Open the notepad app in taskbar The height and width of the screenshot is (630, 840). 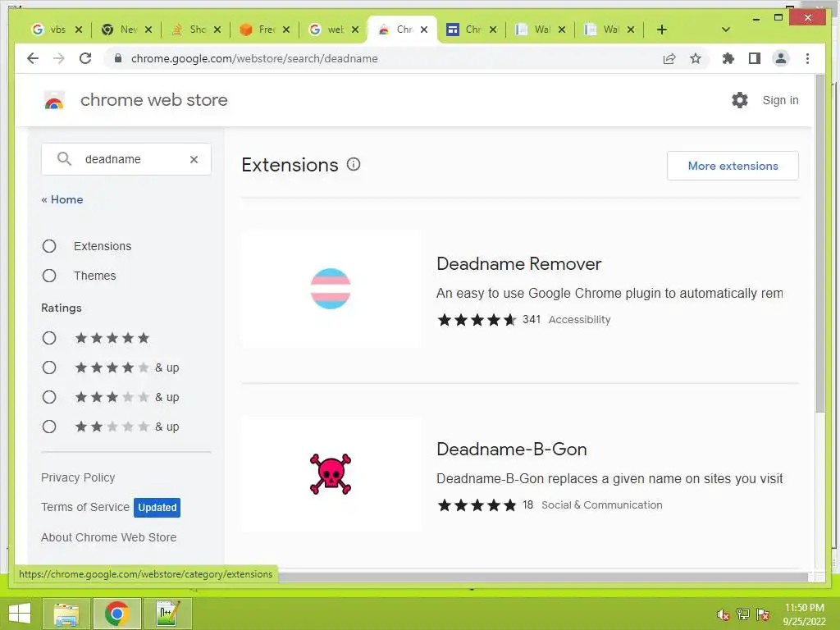click(167, 614)
